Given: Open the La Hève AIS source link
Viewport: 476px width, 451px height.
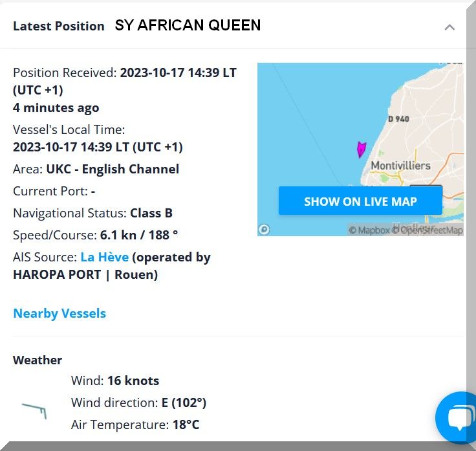Looking at the screenshot, I should tap(104, 257).
